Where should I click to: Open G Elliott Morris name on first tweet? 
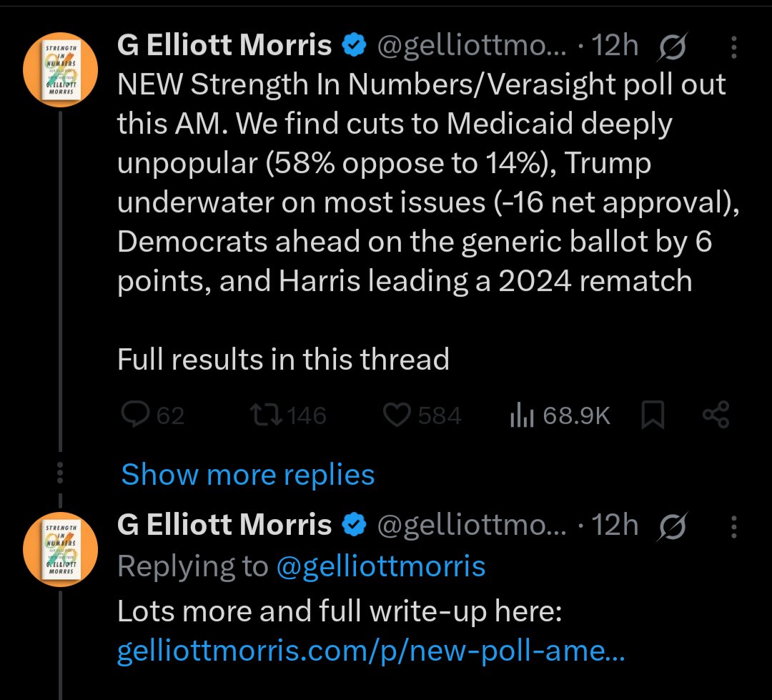click(224, 46)
